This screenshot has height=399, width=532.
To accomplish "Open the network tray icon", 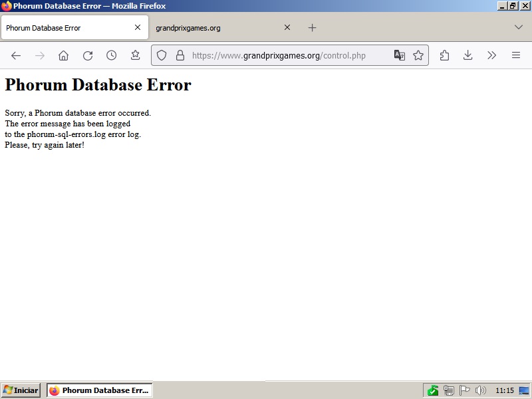I will point(448,390).
